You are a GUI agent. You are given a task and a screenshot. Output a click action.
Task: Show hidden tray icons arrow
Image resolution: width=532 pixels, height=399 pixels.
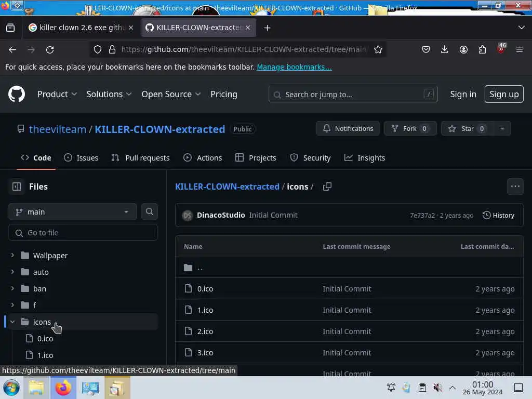pyautogui.click(x=453, y=388)
